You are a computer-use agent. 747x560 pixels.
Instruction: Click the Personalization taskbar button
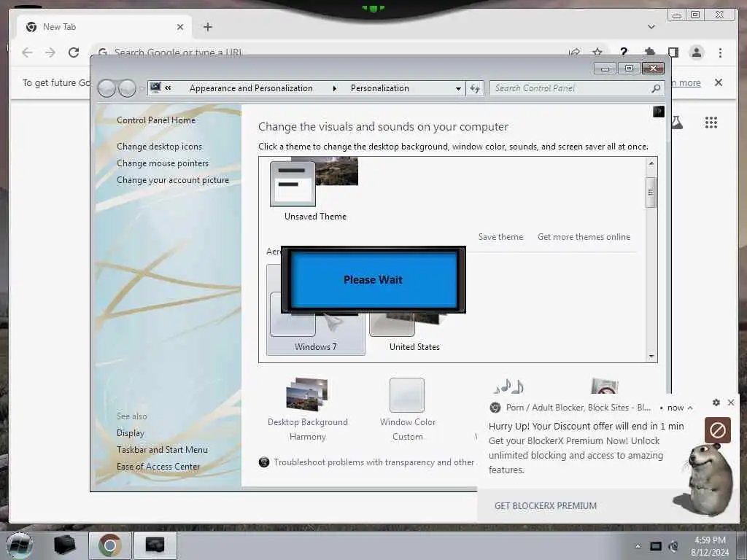pyautogui.click(x=155, y=545)
